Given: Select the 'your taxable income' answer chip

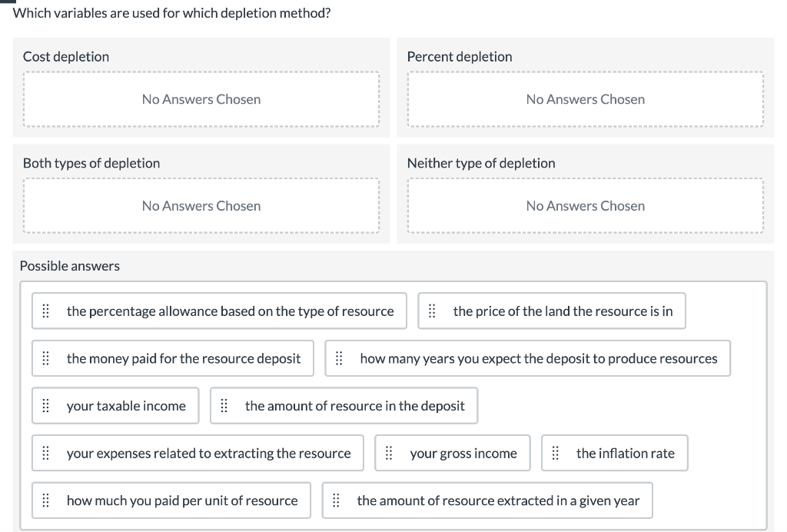Looking at the screenshot, I should [115, 405].
